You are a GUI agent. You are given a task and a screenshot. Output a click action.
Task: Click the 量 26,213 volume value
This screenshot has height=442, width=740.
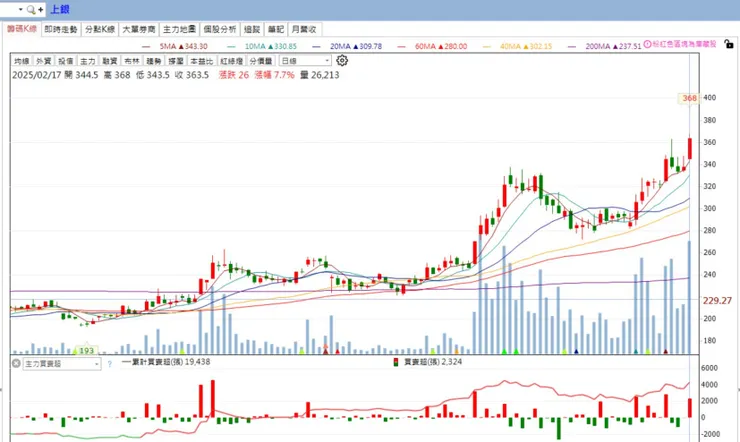320,75
